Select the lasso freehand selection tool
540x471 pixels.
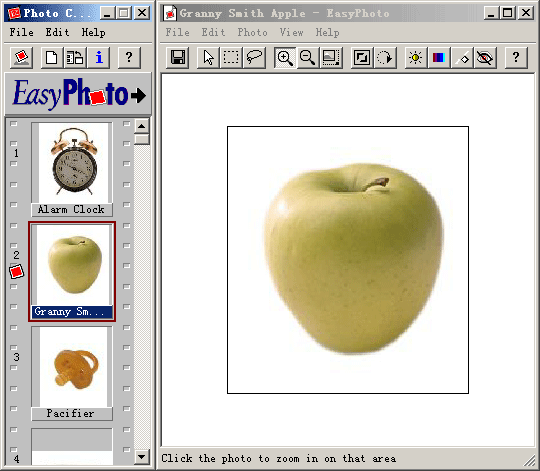pos(254,57)
